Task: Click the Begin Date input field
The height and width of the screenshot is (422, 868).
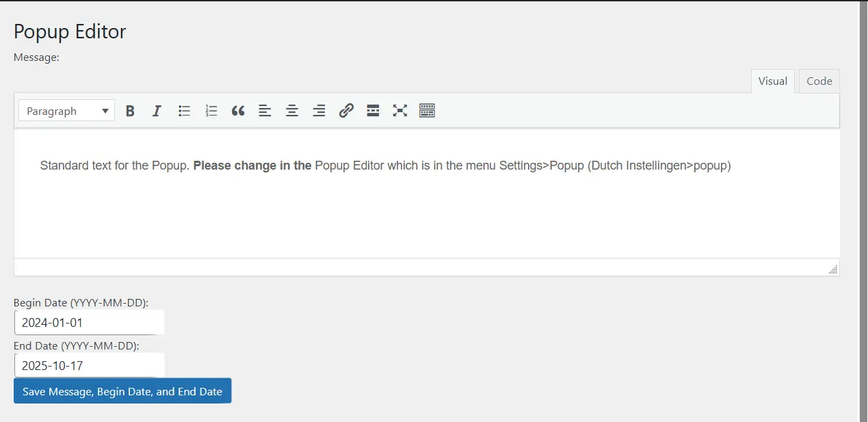Action: coord(89,321)
